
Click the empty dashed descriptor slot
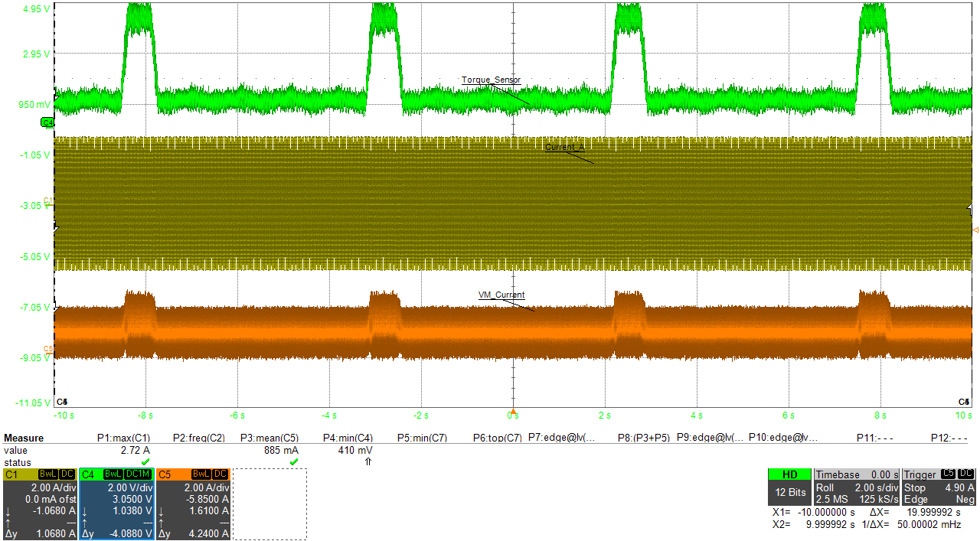point(269,504)
